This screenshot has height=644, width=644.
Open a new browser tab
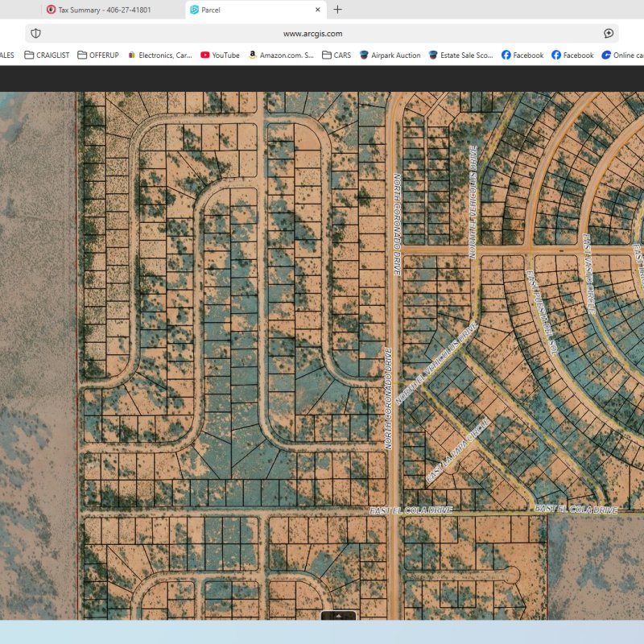[337, 10]
